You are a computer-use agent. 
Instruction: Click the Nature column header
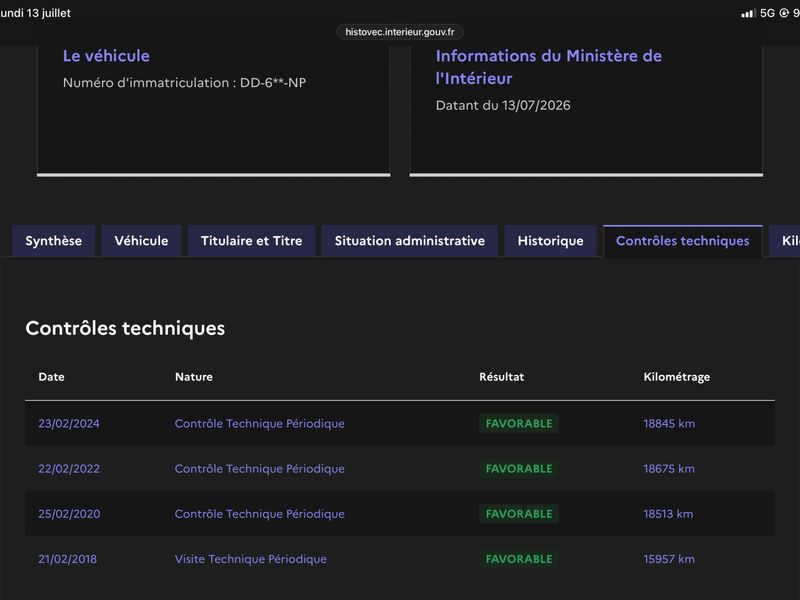coord(194,377)
